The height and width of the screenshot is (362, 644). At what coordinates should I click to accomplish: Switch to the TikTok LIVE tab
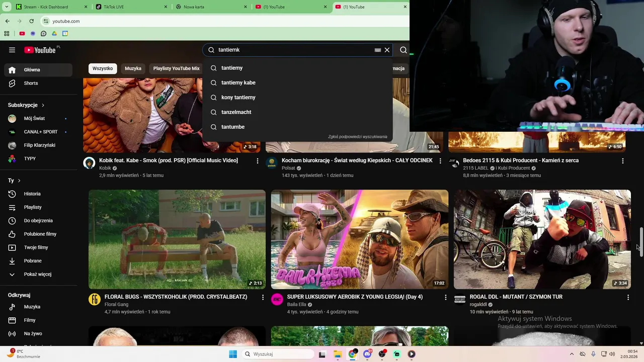tap(131, 7)
